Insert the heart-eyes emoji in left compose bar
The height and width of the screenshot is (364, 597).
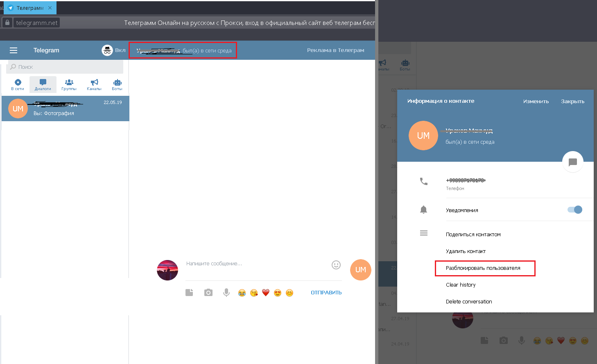click(x=278, y=293)
